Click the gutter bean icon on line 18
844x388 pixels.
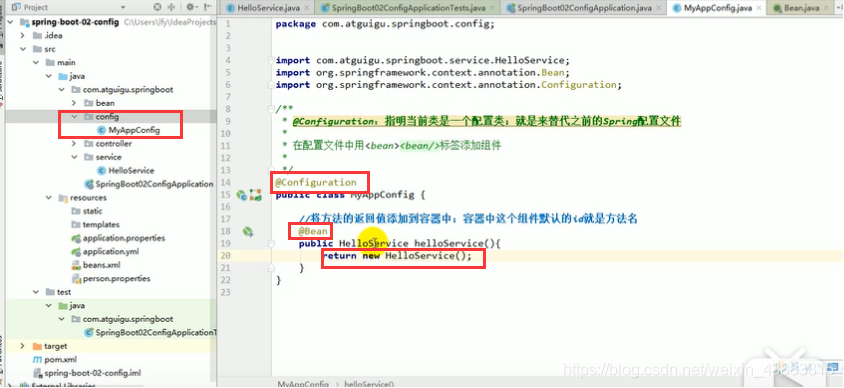[248, 232]
